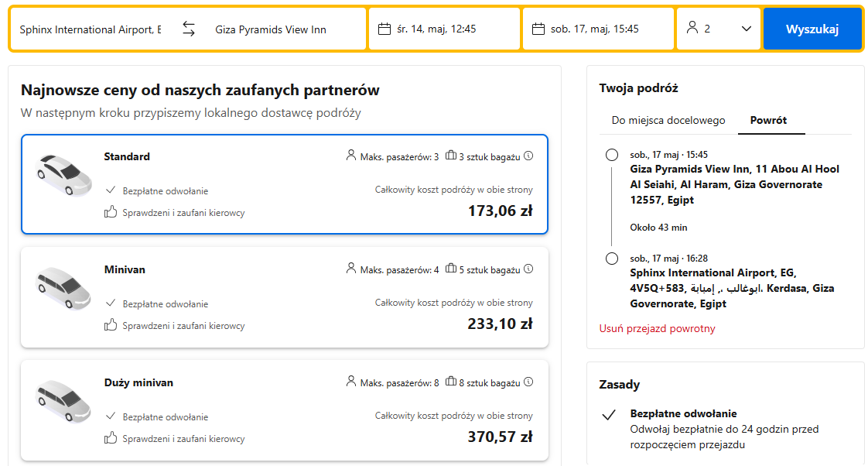Click the Sphinx Airport route marker circle
Viewport: 868px width, 466px height.
click(612, 259)
